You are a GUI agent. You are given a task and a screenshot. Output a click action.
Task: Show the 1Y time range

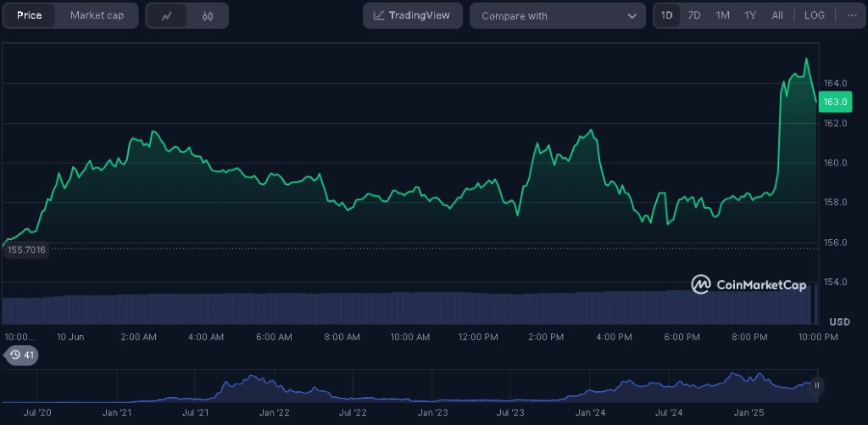(750, 15)
